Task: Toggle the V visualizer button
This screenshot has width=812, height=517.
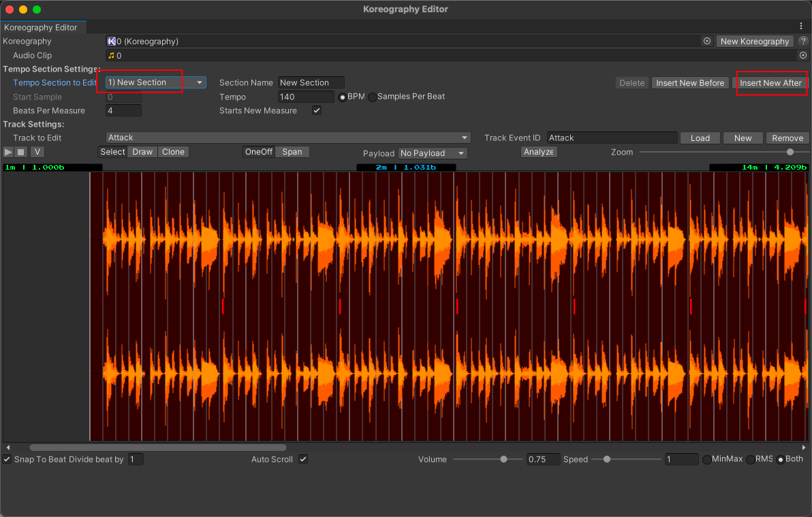Action: (x=37, y=152)
